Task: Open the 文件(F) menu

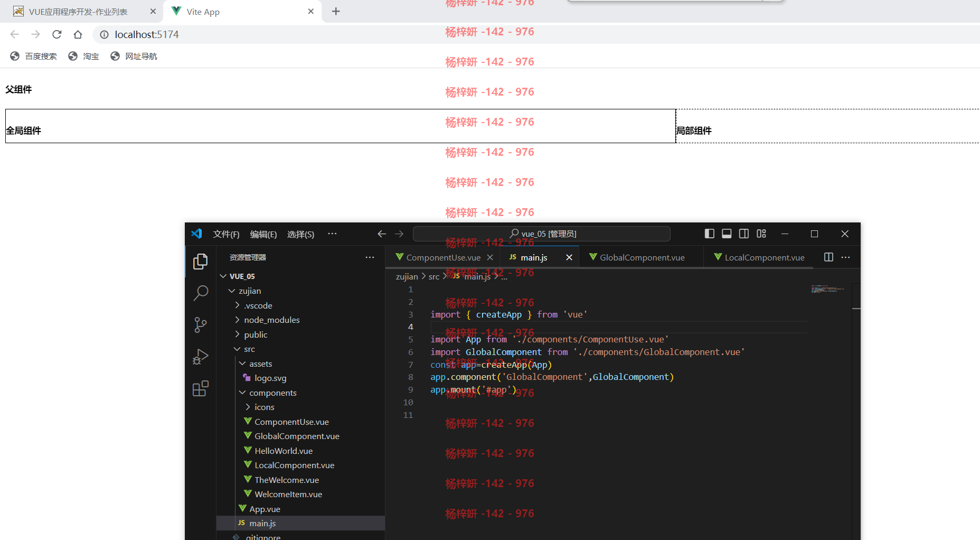Action: [226, 234]
